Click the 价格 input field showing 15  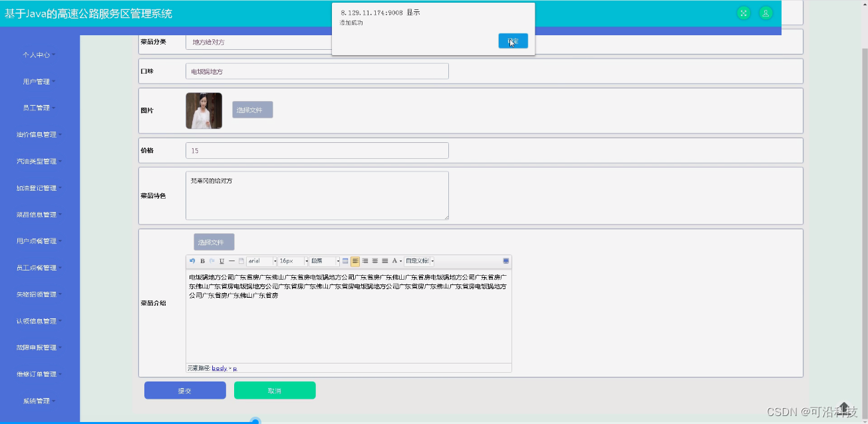(x=317, y=150)
